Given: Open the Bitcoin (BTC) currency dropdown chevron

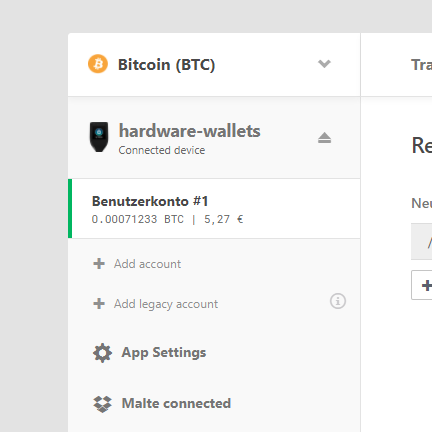Looking at the screenshot, I should coord(324,64).
